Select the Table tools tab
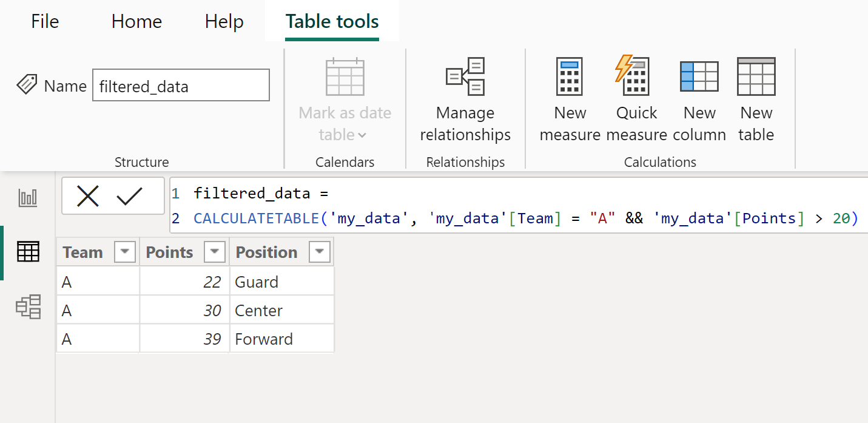Viewport: 868px width, 423px height. [x=332, y=21]
